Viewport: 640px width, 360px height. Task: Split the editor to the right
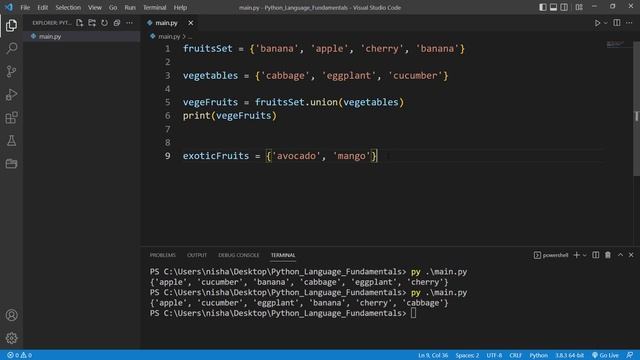tap(617, 23)
